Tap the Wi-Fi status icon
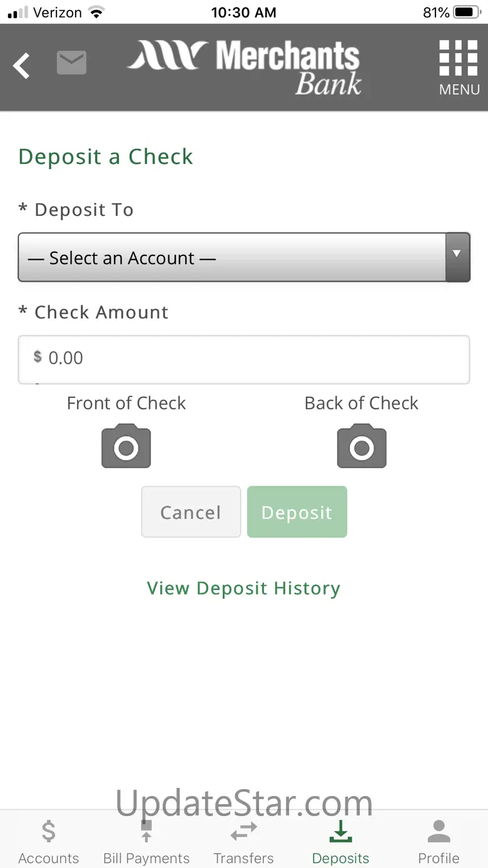This screenshot has width=488, height=868. (x=96, y=12)
